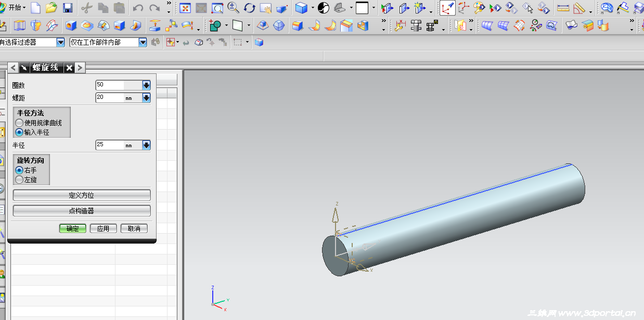
Task: Click the Measure distance ruler icon
Action: coord(563,8)
